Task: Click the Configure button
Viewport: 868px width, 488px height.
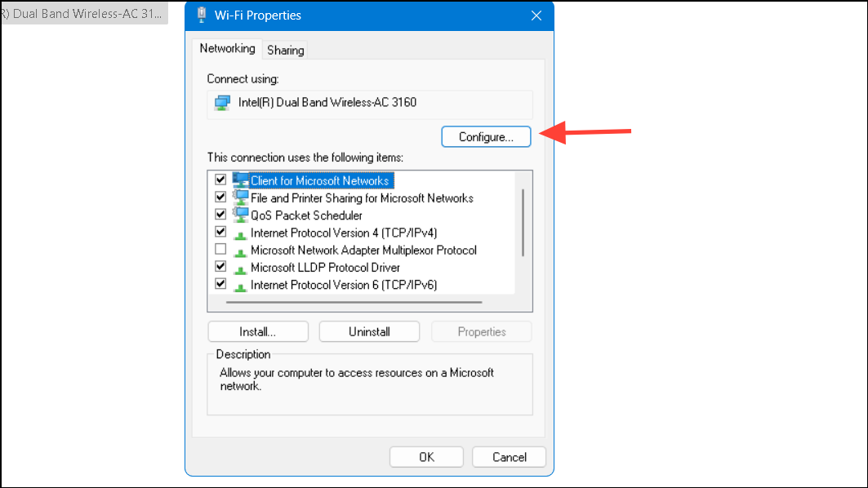Action: click(x=486, y=136)
